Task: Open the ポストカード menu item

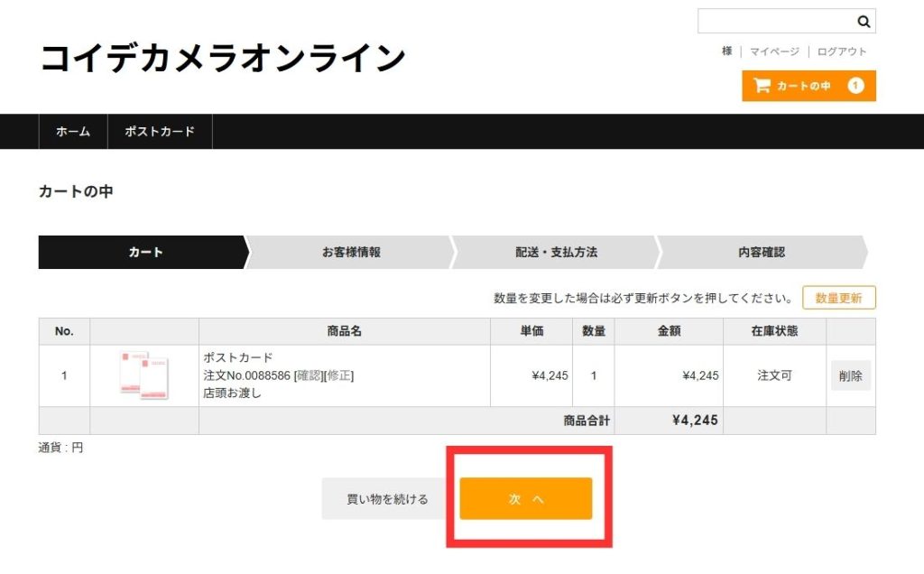Action: pos(160,132)
